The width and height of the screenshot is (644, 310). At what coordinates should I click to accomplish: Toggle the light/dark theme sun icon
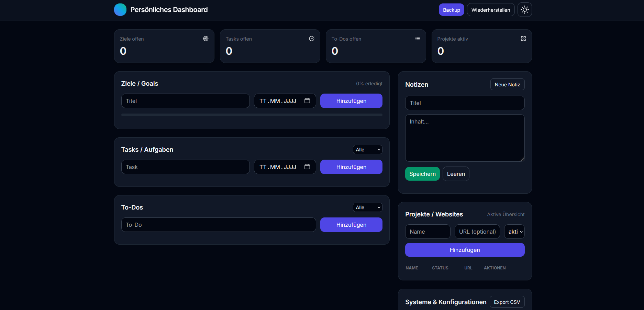(x=524, y=10)
